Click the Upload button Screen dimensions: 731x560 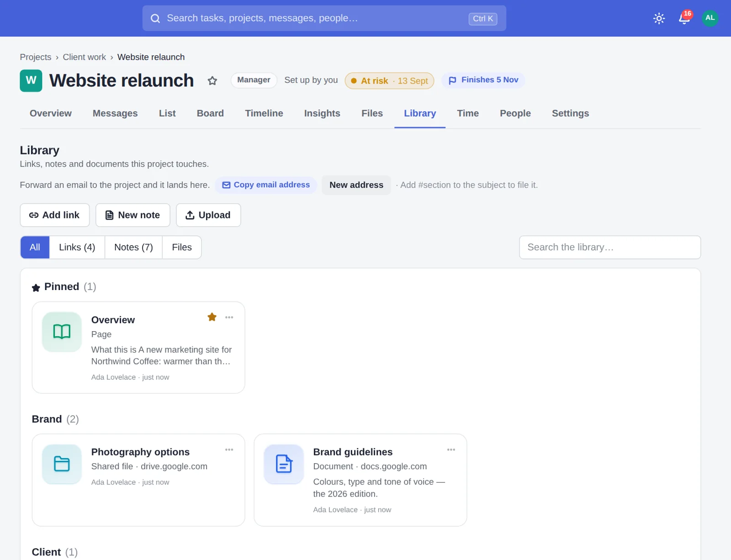pos(208,215)
